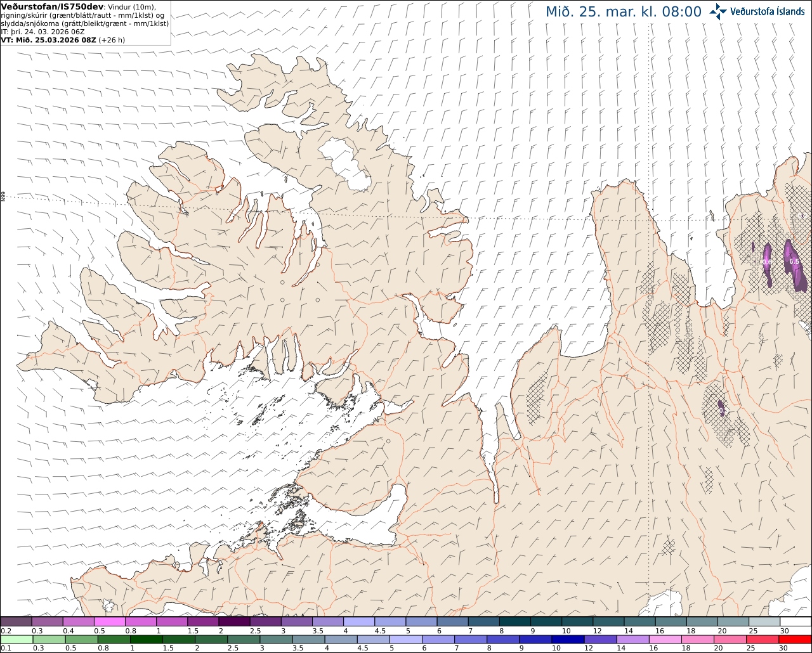The image size is (812, 653).
Task: Click the N99 latitude label at left edge
Action: [3, 197]
